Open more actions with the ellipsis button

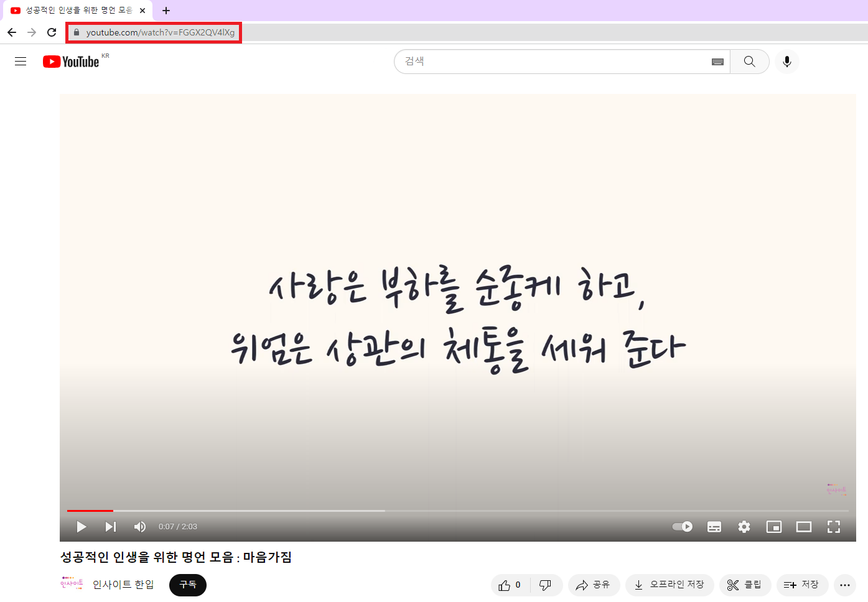pos(845,585)
